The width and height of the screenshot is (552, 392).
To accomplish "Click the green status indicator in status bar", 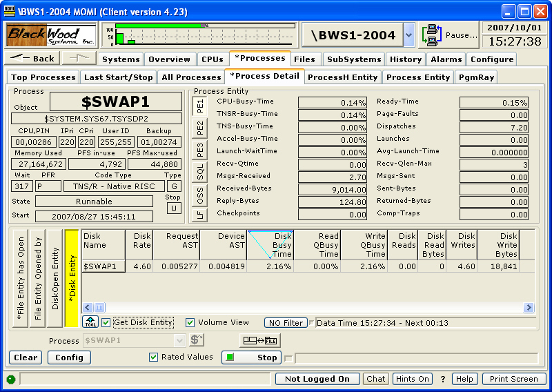I will (11, 379).
